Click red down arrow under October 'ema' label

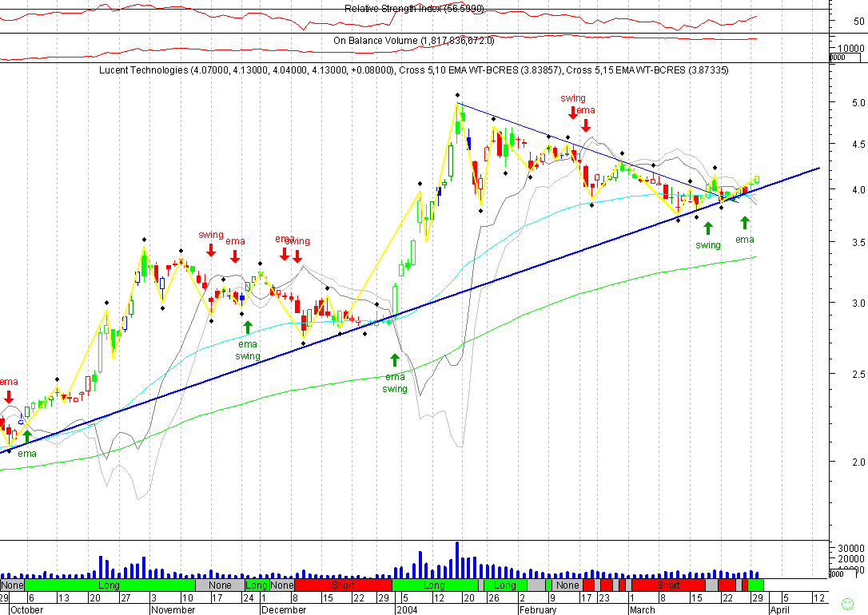point(8,396)
